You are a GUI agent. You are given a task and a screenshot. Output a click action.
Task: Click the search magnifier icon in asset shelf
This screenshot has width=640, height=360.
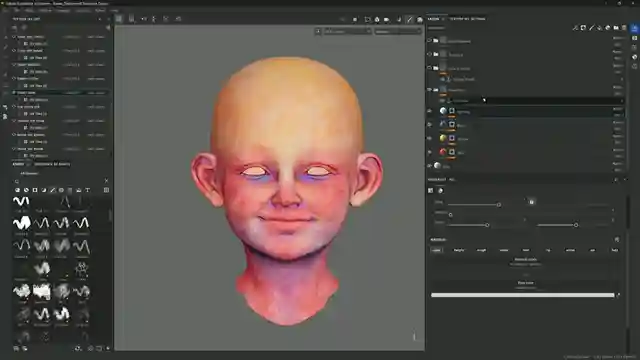17,181
